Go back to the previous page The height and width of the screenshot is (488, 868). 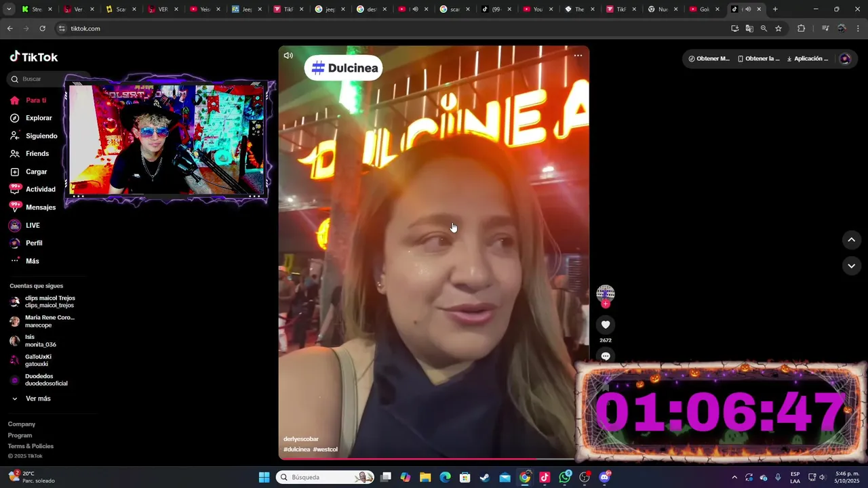9,28
